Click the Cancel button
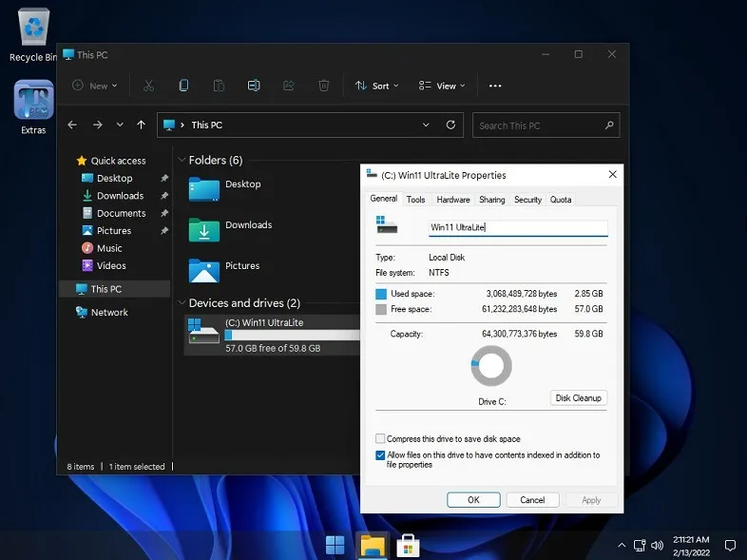The width and height of the screenshot is (747, 560). point(532,500)
